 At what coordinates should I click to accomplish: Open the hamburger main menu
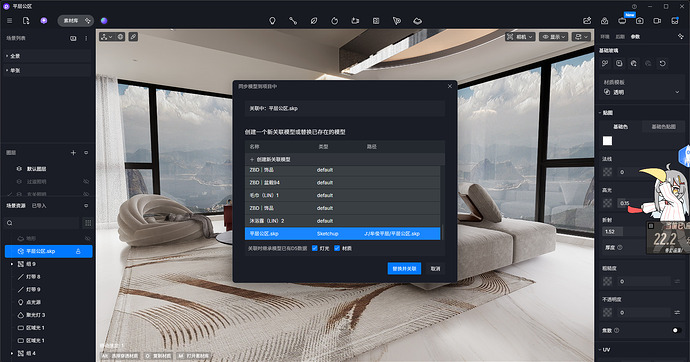coord(9,21)
